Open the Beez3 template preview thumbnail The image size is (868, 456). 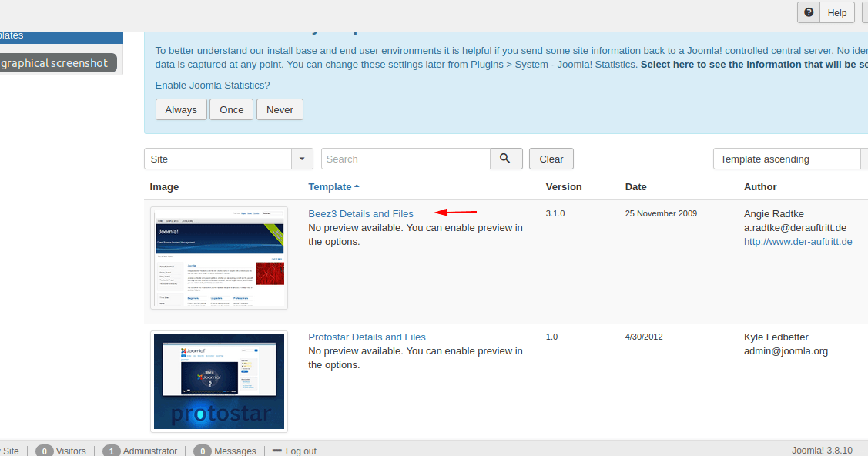[219, 257]
